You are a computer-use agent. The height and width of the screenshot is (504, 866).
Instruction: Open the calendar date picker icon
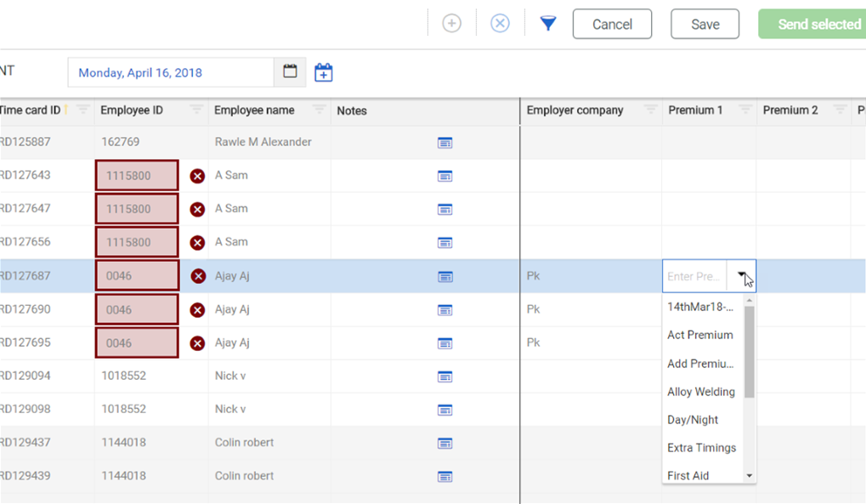click(290, 72)
